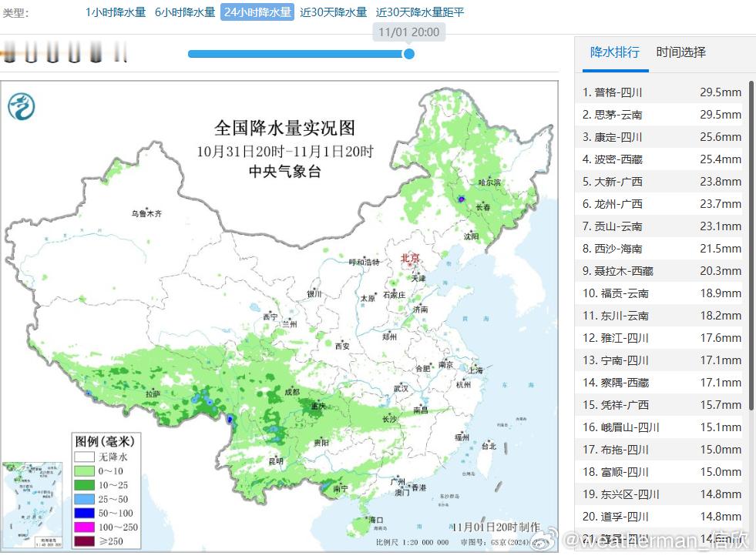Open the 近30天降水量 view

point(334,12)
